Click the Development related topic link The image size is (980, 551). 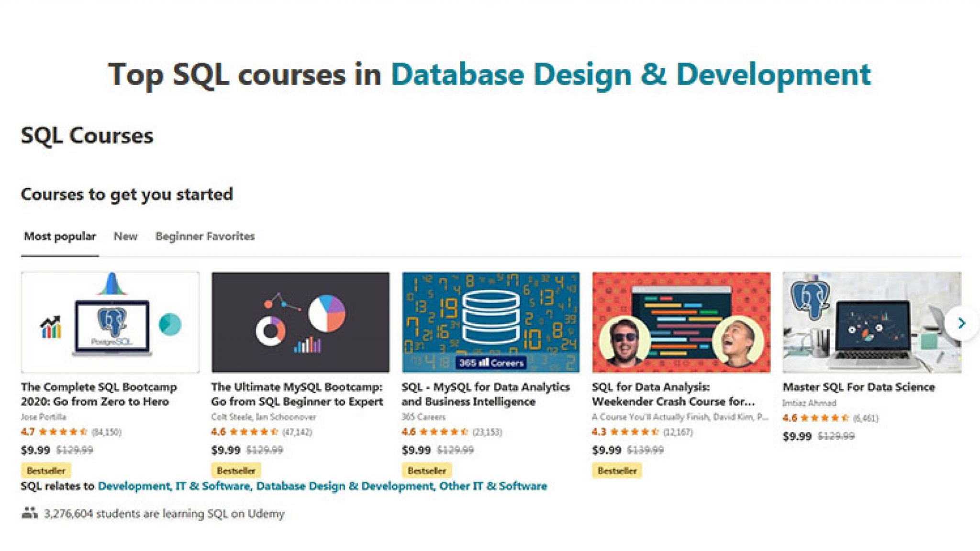click(134, 486)
